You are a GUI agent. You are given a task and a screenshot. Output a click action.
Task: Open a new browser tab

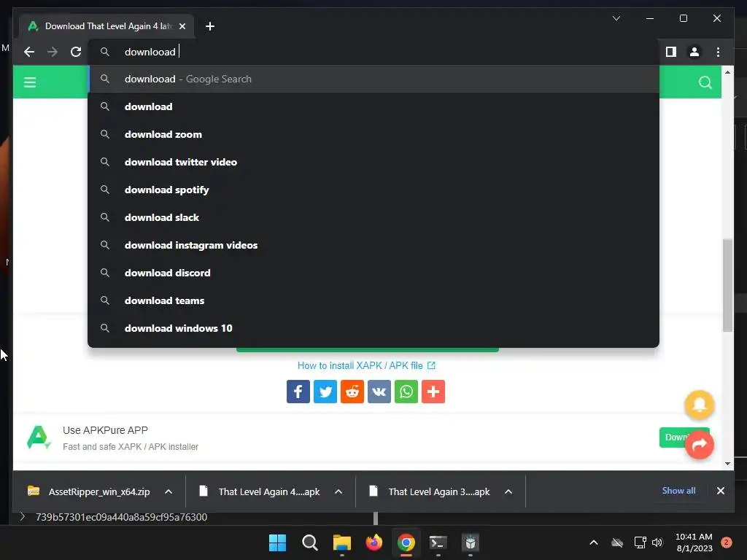click(x=209, y=26)
